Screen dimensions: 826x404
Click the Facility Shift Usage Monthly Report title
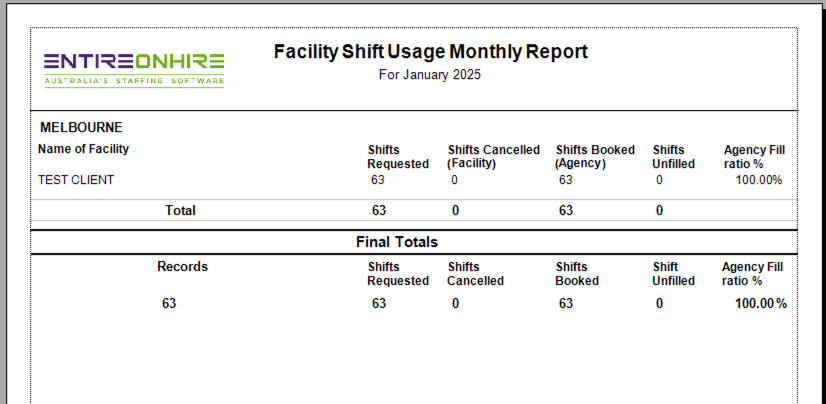pyautogui.click(x=430, y=52)
